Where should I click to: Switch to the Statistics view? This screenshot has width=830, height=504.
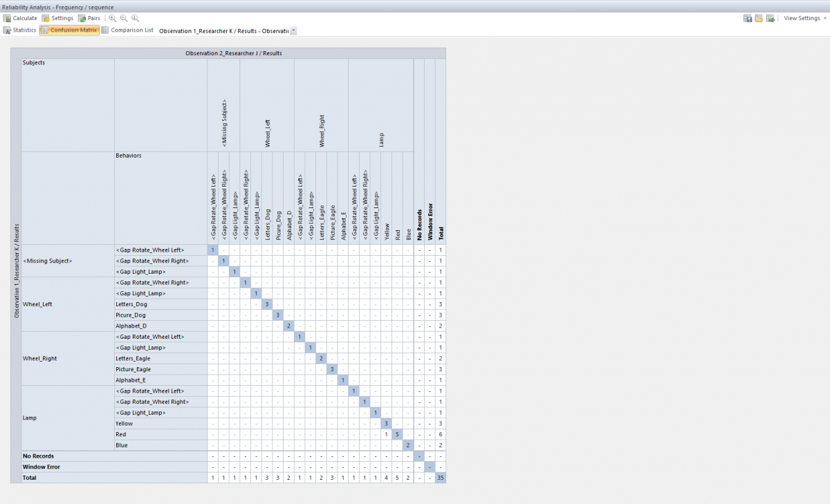[19, 30]
